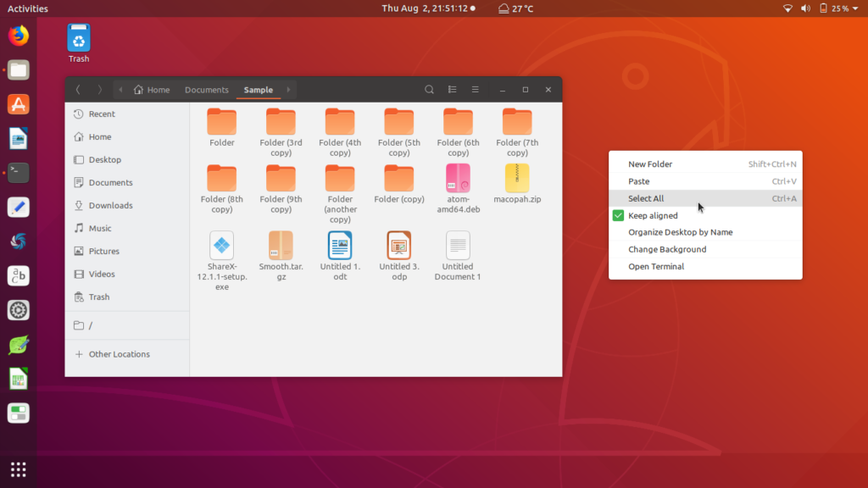Click the Show Applications grid icon

[18, 469]
